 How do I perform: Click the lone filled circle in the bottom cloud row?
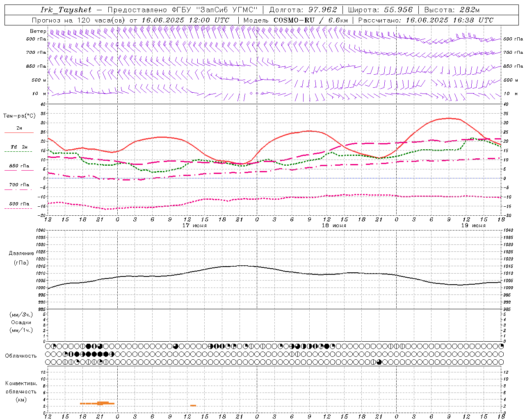pyautogui.click(x=379, y=362)
